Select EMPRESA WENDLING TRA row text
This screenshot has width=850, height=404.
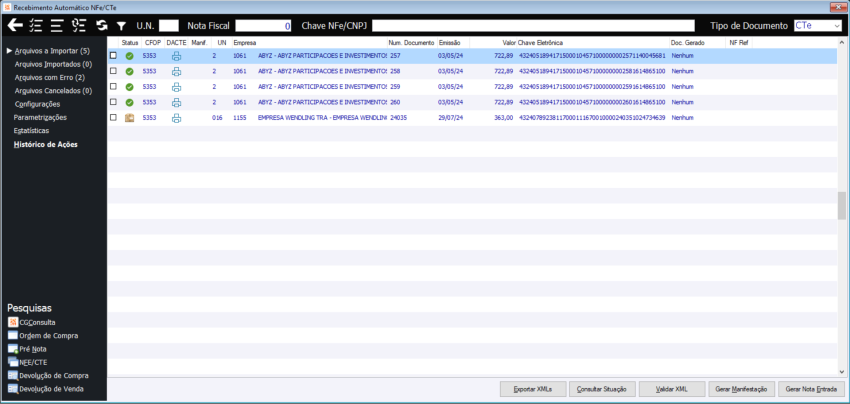323,118
